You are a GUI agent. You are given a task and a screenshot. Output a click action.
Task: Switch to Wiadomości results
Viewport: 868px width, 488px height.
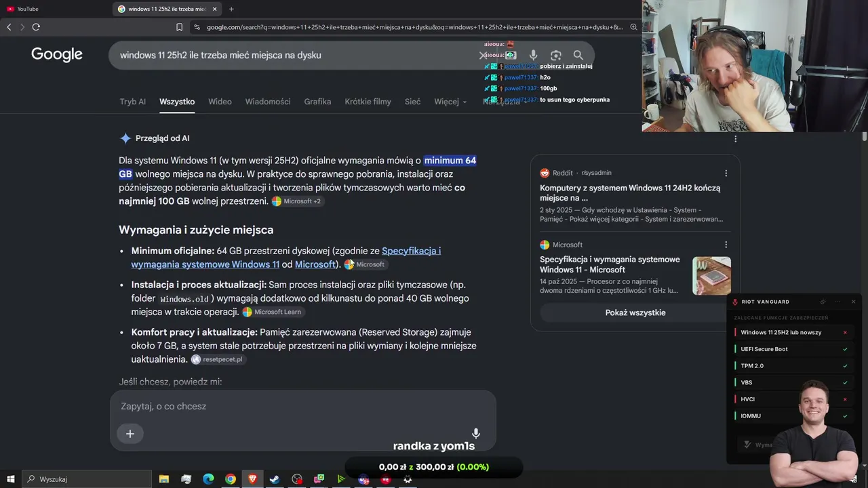[268, 102]
